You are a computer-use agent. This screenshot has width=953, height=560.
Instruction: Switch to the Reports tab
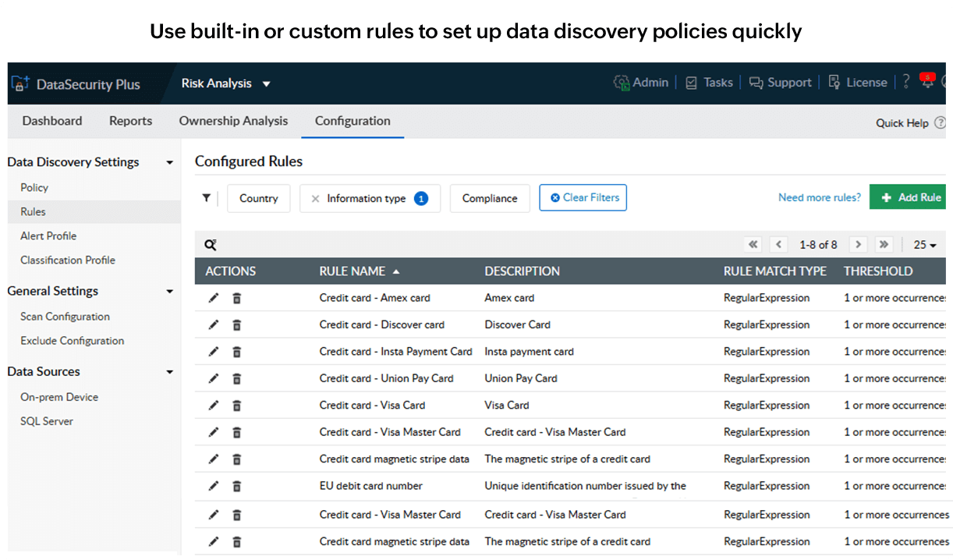coord(130,121)
